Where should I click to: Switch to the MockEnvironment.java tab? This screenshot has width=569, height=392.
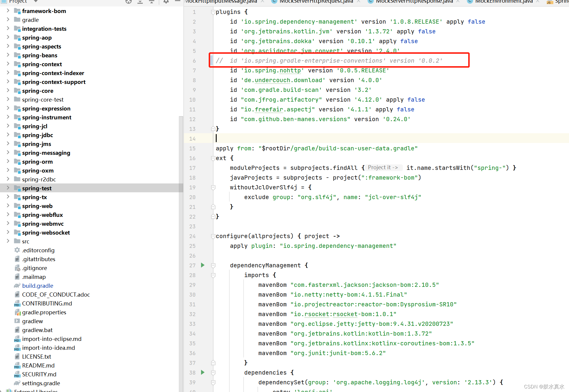503,1
